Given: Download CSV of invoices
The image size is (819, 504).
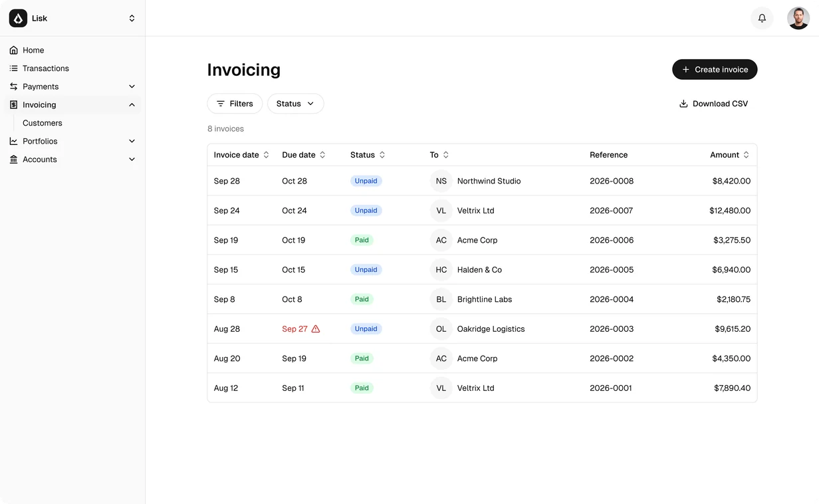Looking at the screenshot, I should 713,104.
